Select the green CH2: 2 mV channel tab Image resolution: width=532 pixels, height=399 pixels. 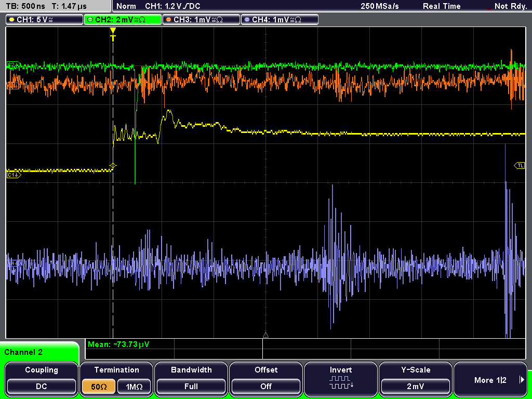pyautogui.click(x=123, y=20)
